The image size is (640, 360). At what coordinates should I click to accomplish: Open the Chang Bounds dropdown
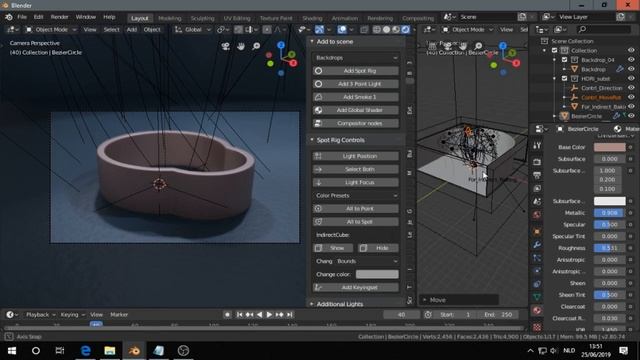click(x=356, y=261)
